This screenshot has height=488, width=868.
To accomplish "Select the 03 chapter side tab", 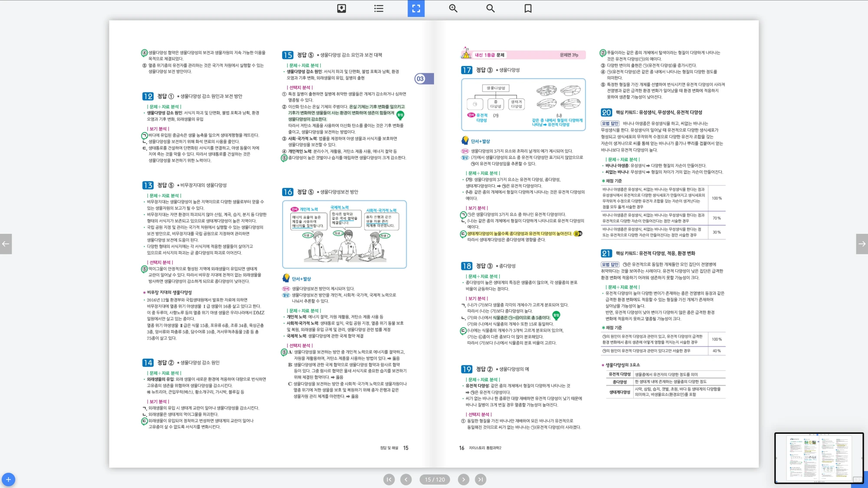I will [x=423, y=79].
